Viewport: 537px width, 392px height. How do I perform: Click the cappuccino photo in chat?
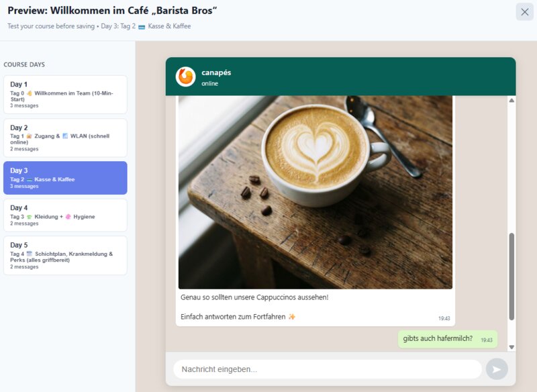[x=315, y=192]
